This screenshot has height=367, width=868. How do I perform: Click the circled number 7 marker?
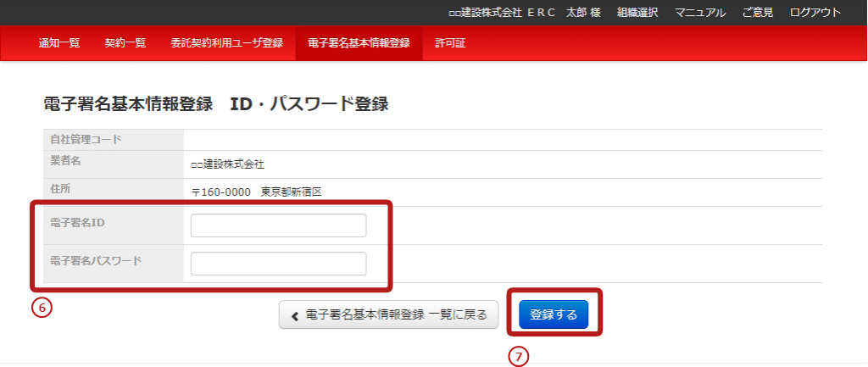pos(518,357)
